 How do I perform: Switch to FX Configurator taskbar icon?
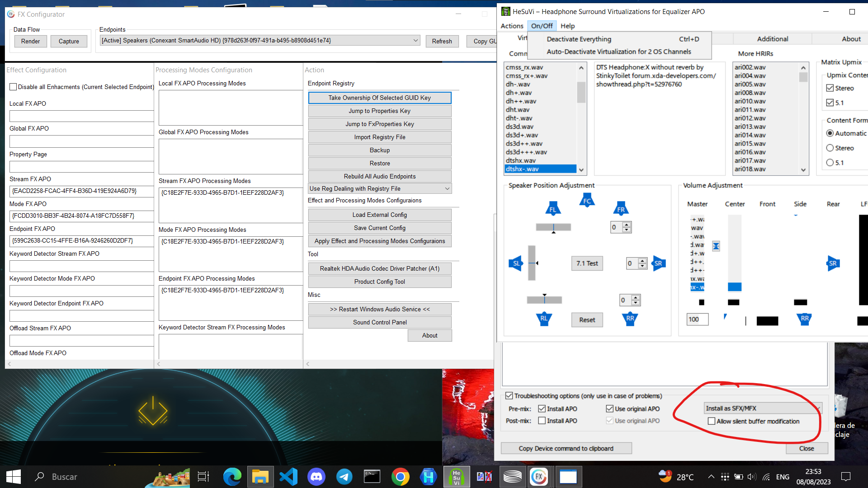pyautogui.click(x=539, y=477)
